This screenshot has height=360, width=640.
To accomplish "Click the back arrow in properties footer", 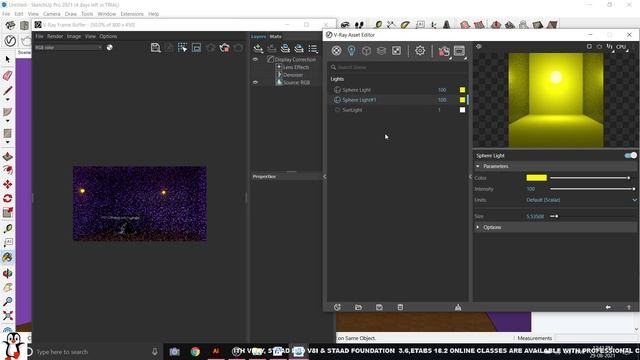I will coord(608,307).
